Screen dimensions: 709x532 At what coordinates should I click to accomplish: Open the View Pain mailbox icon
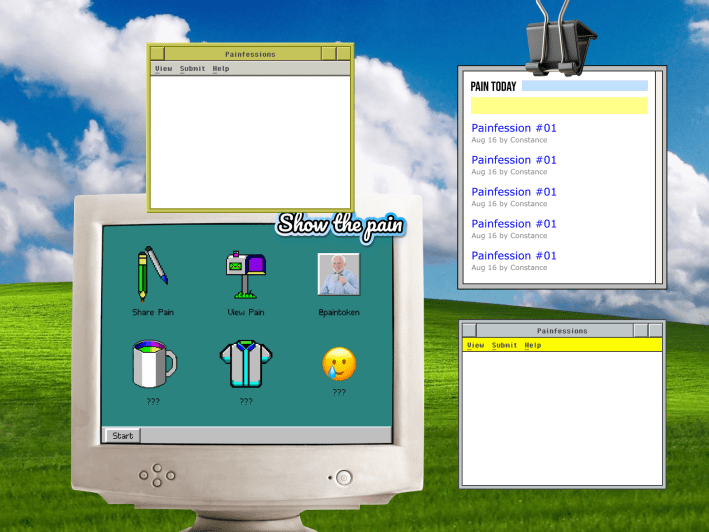pyautogui.click(x=245, y=274)
